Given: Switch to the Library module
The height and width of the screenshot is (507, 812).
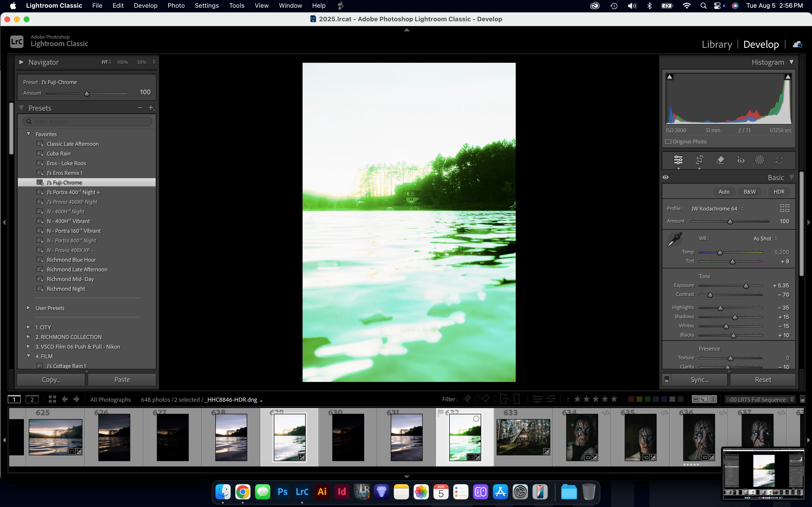Looking at the screenshot, I should 717,44.
